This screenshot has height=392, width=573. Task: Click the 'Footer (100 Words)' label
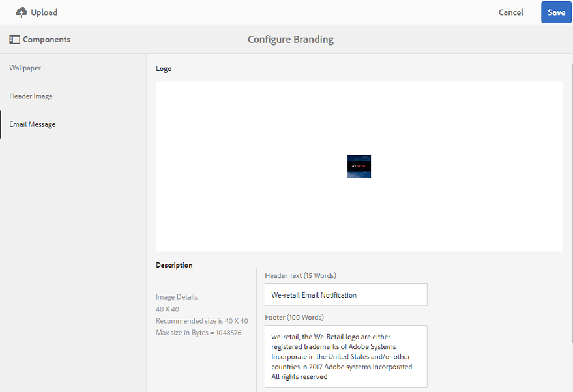point(294,317)
